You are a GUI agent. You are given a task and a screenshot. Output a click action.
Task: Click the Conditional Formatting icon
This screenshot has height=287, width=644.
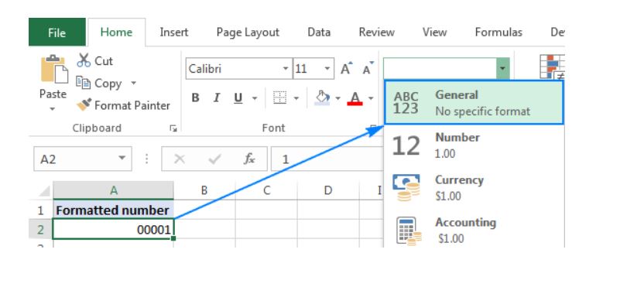[552, 67]
